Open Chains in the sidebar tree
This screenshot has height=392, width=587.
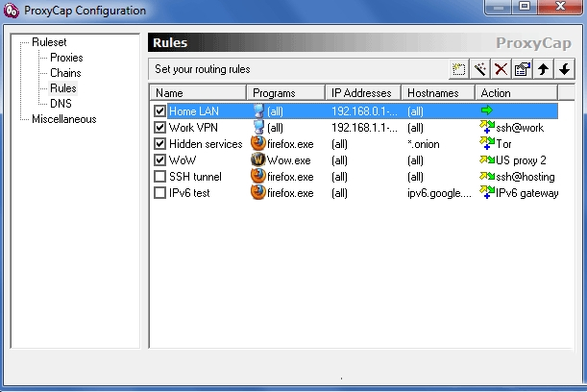click(65, 73)
